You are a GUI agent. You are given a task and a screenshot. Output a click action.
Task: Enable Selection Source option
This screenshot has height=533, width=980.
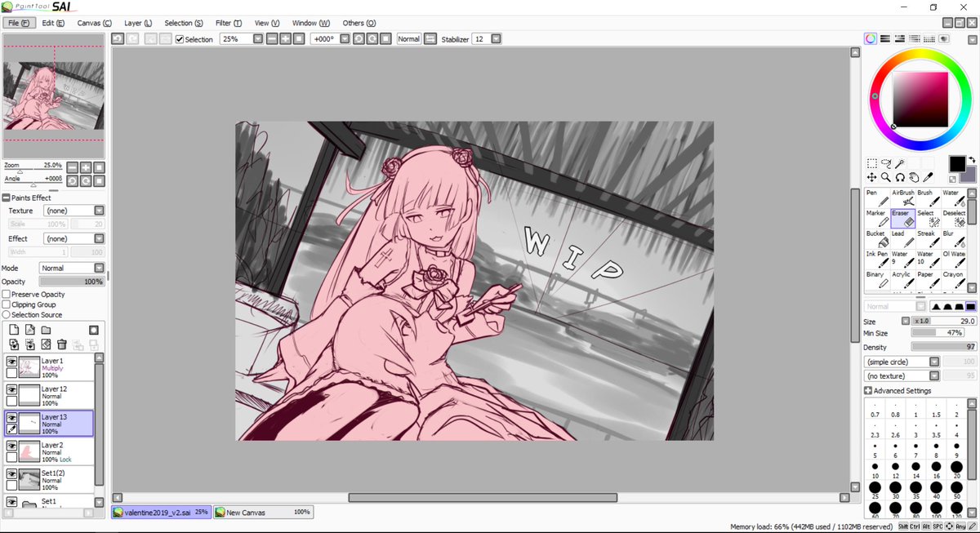(7, 315)
